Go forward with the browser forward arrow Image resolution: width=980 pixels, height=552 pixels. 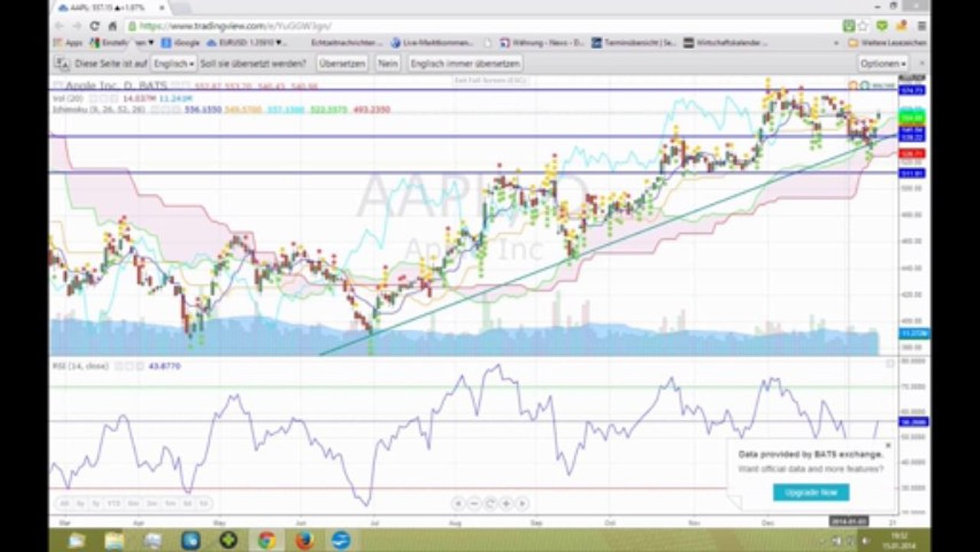[77, 25]
